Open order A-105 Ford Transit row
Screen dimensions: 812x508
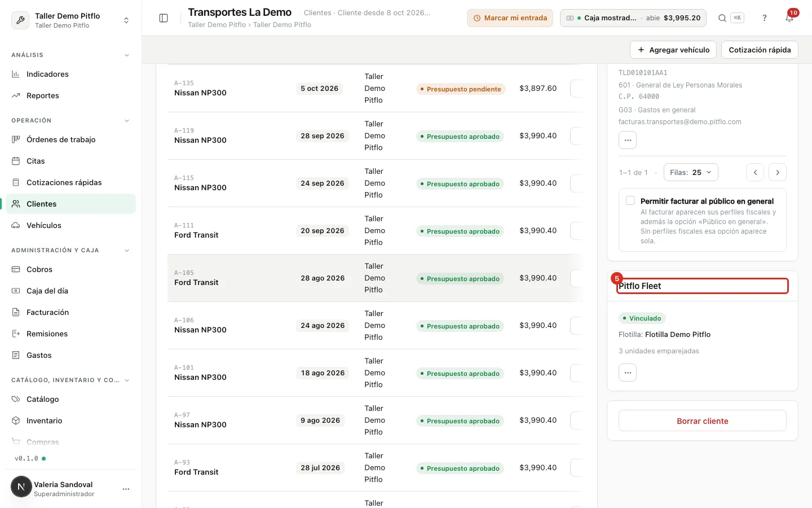click(374, 278)
